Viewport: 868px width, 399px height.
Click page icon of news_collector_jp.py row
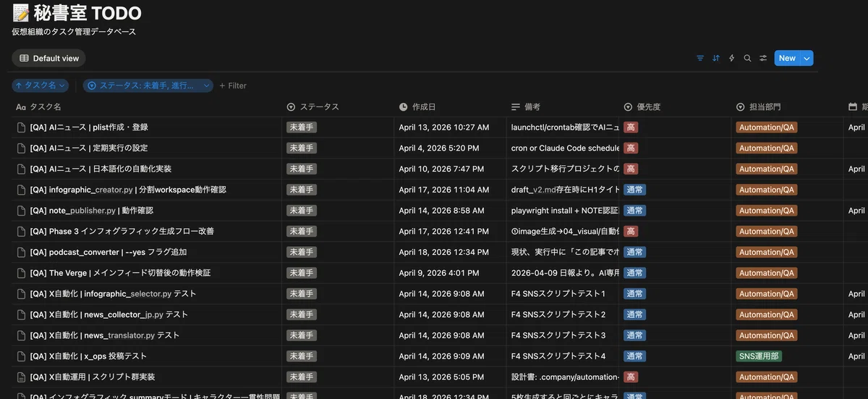(x=21, y=315)
